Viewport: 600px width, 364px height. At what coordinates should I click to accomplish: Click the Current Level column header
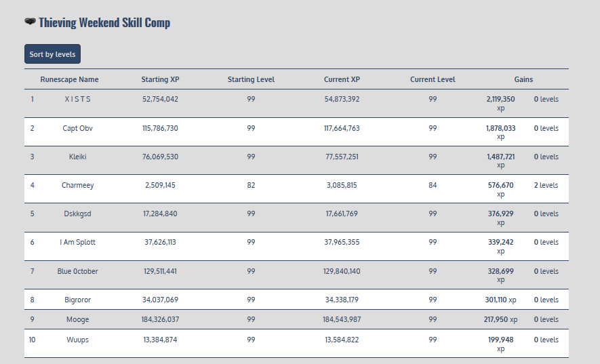(x=433, y=79)
